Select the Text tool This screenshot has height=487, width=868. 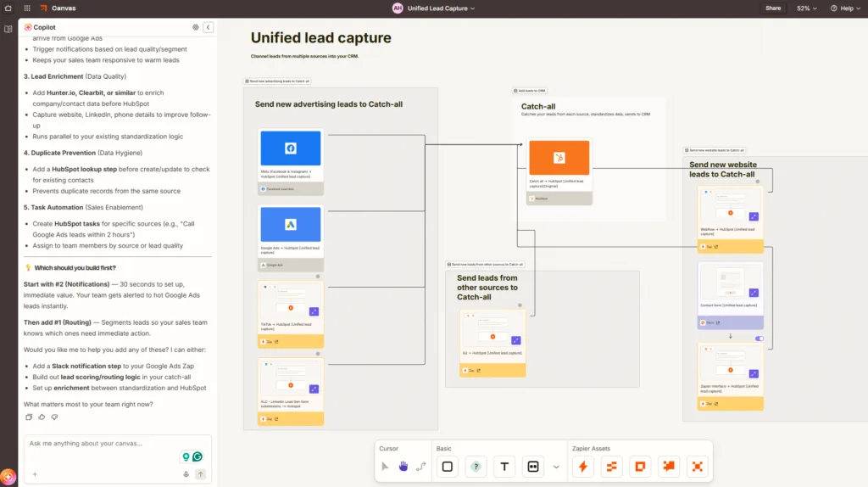[x=504, y=467]
